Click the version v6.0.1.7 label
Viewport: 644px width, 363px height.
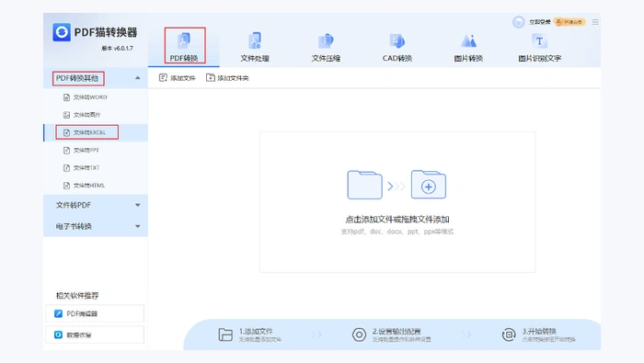[x=118, y=49]
